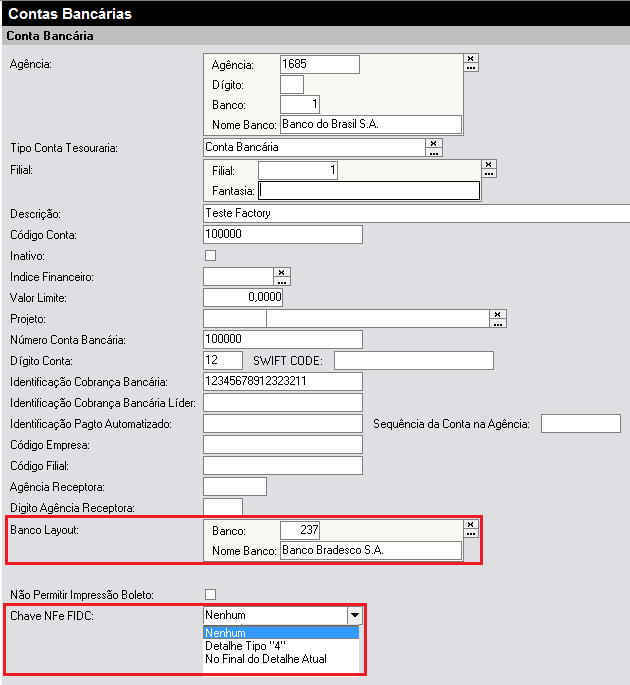Viewport: 630px width, 685px height.
Task: Click the Banco code field in Agência group
Action: pyautogui.click(x=300, y=104)
